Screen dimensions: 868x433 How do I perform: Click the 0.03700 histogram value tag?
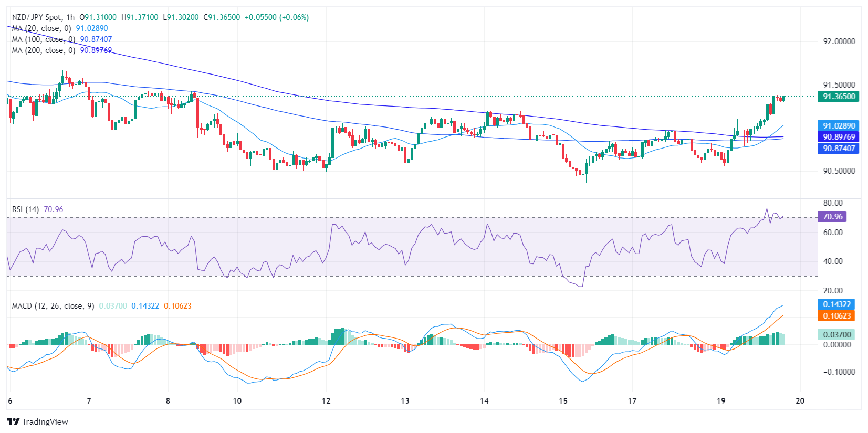tap(836, 335)
